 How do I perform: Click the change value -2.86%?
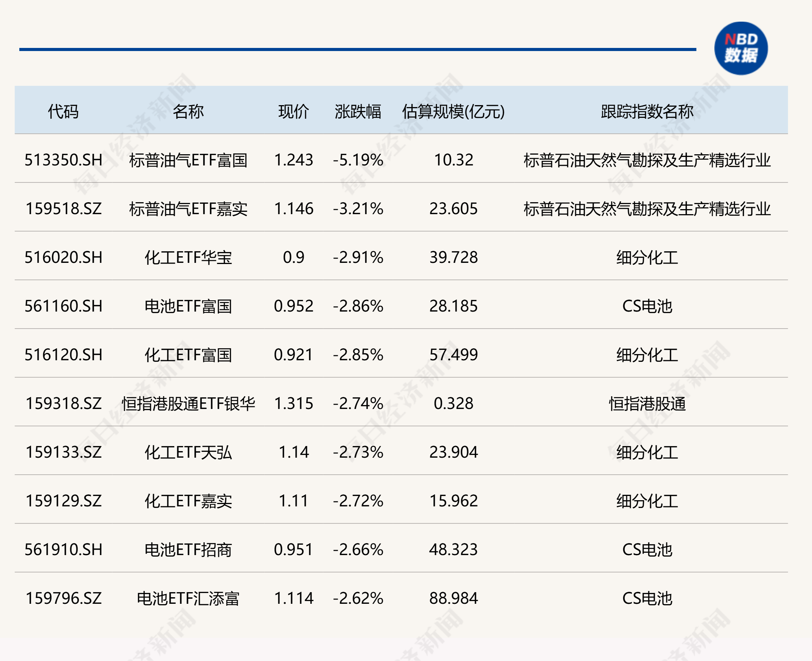pos(358,306)
